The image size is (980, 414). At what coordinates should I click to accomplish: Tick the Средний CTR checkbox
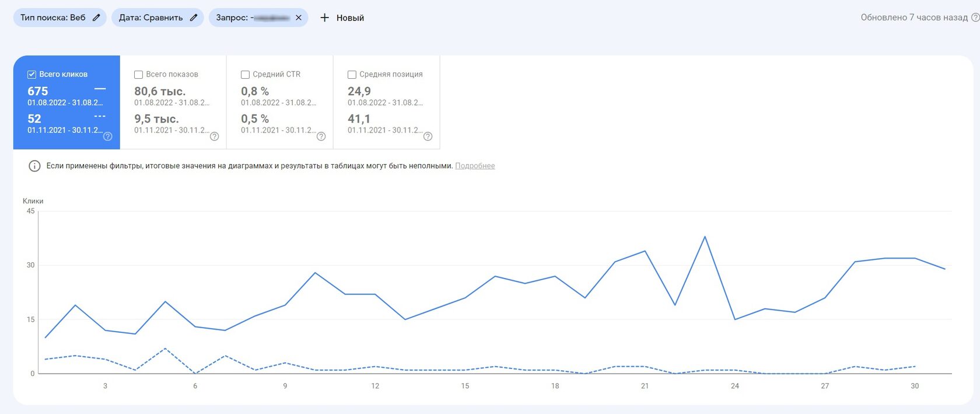pos(245,75)
